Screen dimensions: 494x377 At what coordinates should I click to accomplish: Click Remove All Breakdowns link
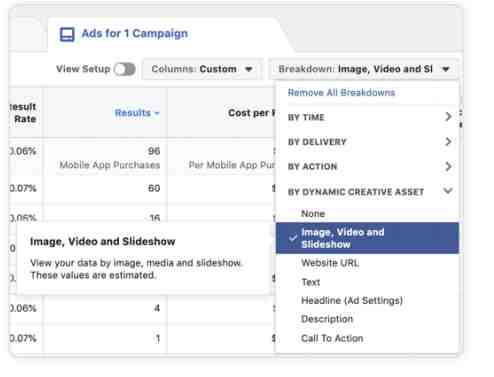point(341,93)
